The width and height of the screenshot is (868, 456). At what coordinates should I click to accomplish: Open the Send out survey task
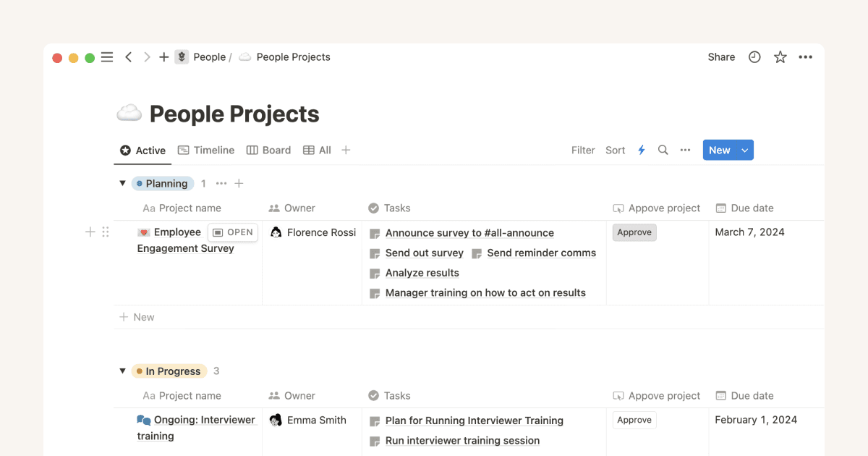425,253
